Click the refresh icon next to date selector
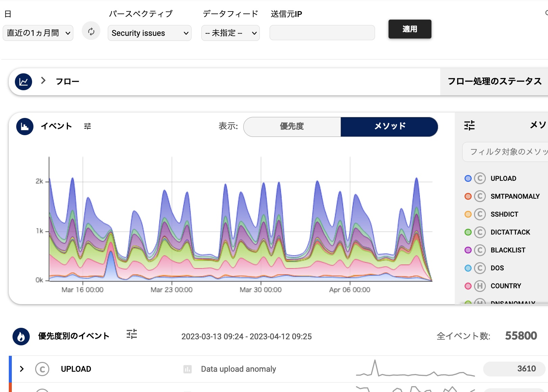The image size is (548, 392). [91, 31]
